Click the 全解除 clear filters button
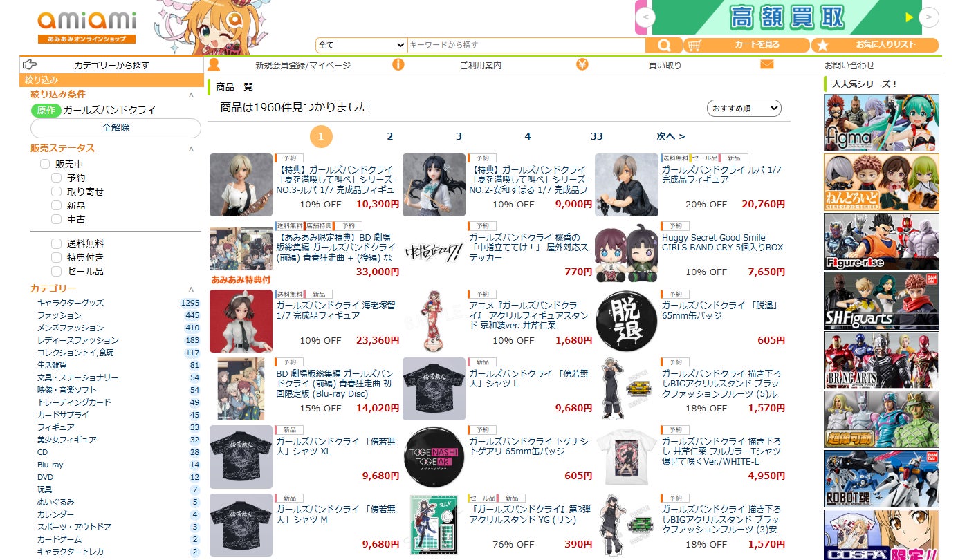This screenshot has width=958, height=560. point(116,128)
